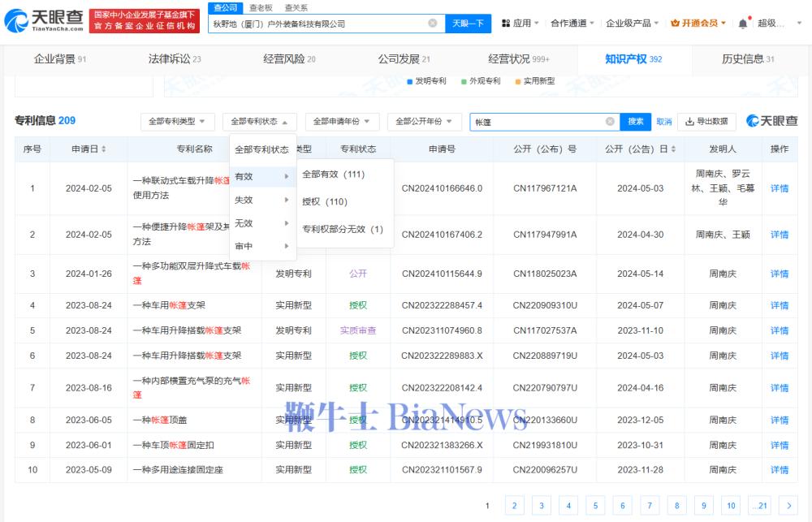812x522 pixels.
Task: Click 实质审查 status in row 5
Action: pyautogui.click(x=358, y=330)
